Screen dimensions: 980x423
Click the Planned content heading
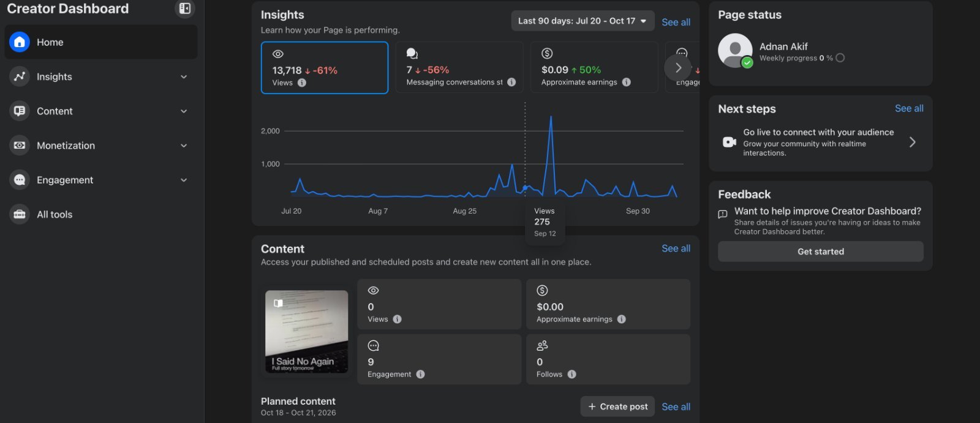coord(298,401)
